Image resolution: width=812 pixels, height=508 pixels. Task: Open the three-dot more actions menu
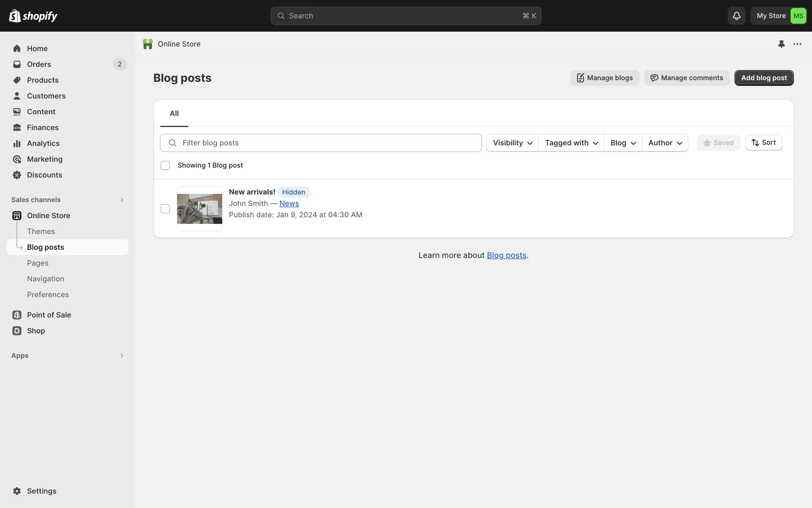tap(797, 44)
